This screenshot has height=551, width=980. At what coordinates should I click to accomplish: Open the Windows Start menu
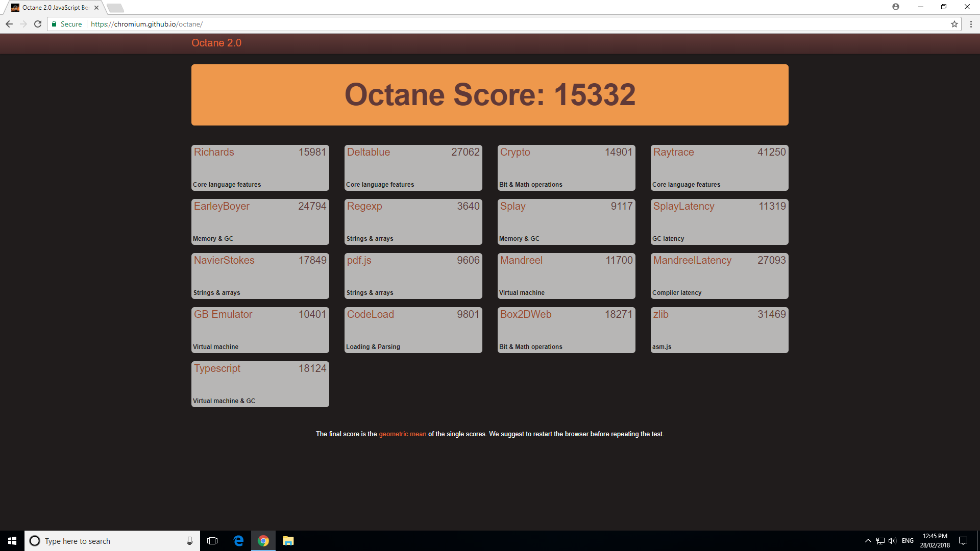click(12, 541)
